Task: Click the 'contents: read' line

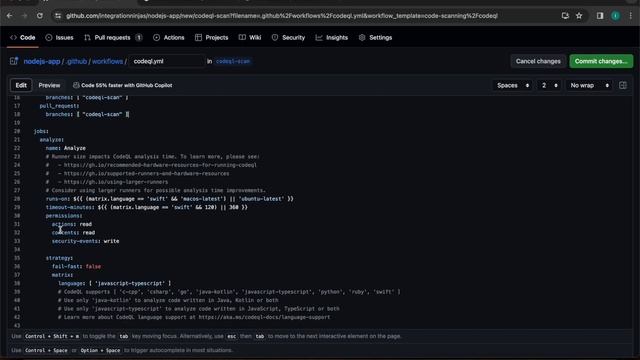Action: click(73, 233)
